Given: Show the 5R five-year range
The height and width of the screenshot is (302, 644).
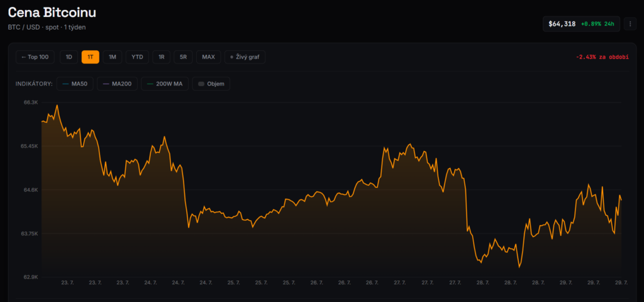Looking at the screenshot, I should coord(183,57).
